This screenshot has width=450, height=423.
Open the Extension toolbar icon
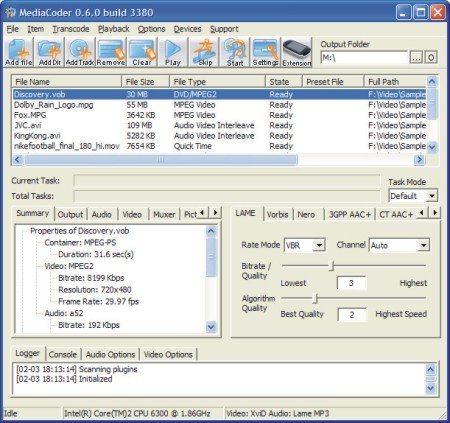pyautogui.click(x=297, y=52)
